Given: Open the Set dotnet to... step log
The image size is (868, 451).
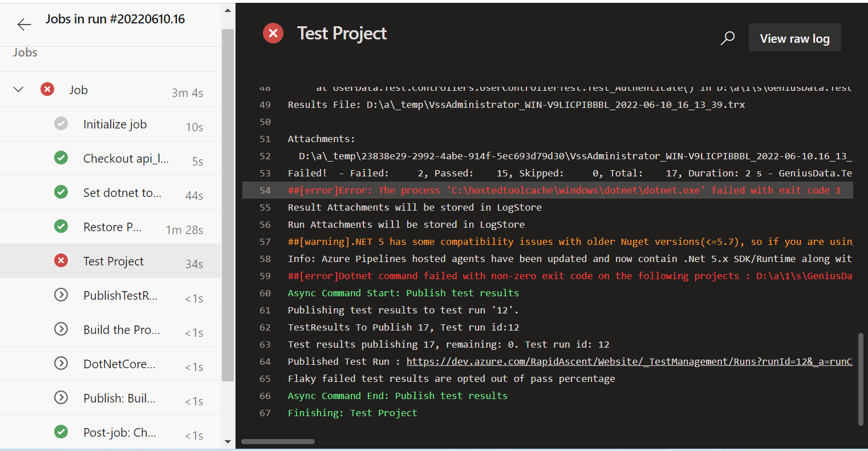Looking at the screenshot, I should 110,192.
